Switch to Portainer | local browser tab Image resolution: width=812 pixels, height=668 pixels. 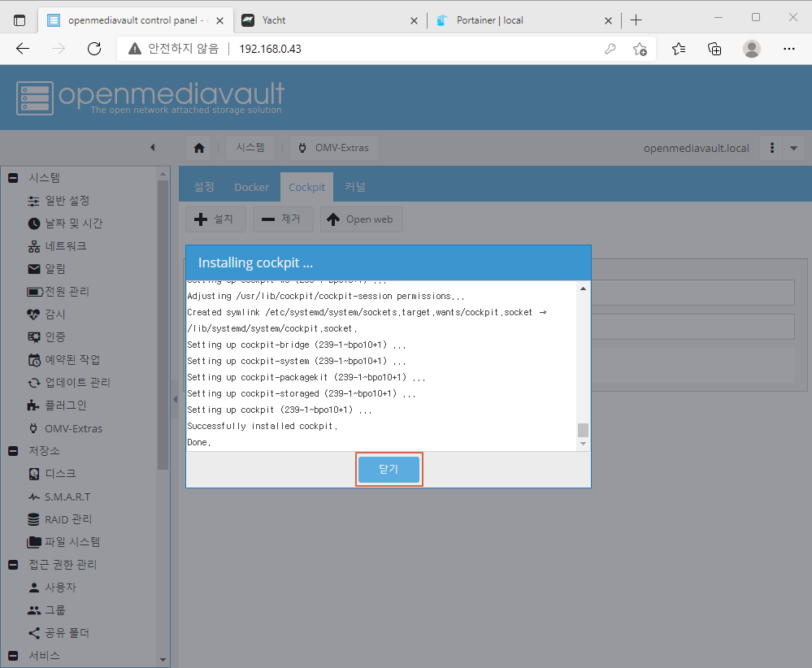pos(524,20)
